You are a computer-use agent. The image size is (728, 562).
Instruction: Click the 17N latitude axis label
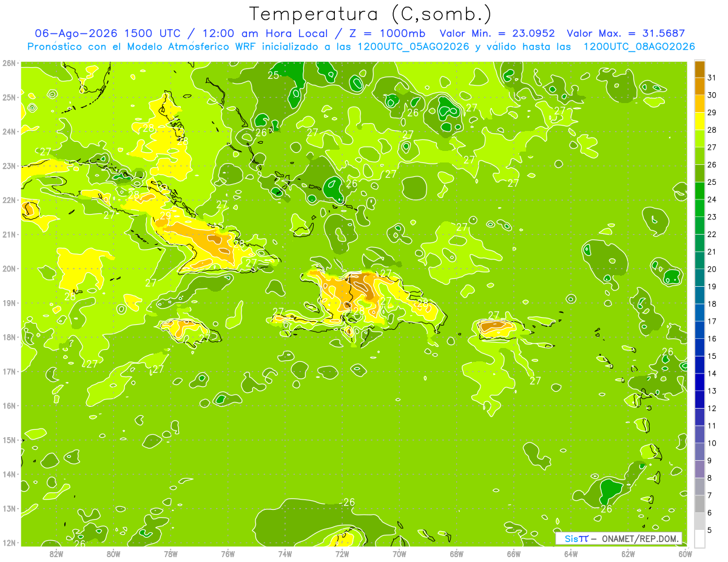pyautogui.click(x=8, y=372)
